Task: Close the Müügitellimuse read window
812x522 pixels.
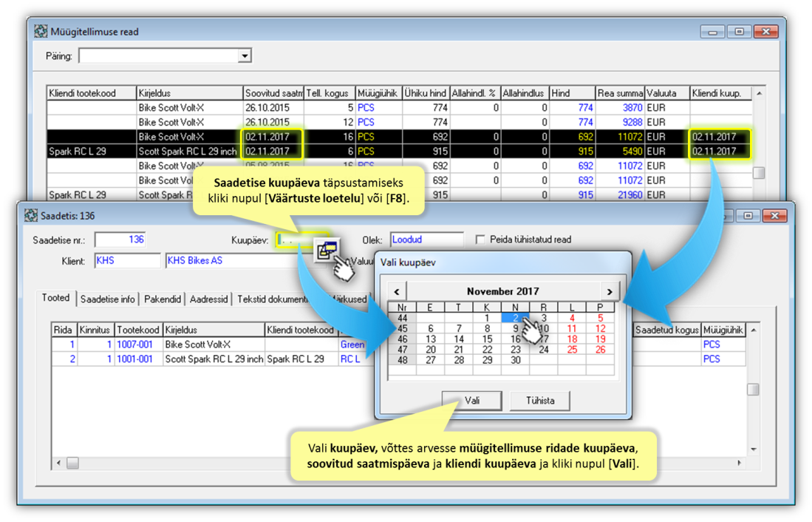Action: pos(766,32)
